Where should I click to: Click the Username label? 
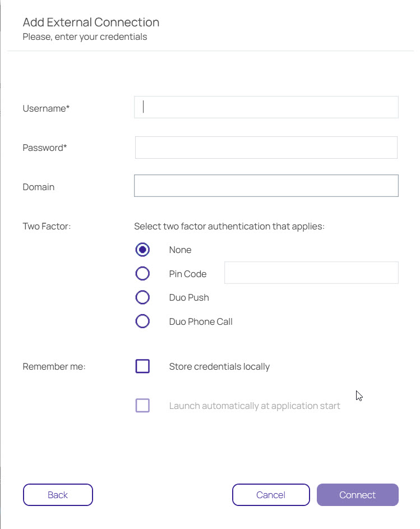tap(45, 108)
